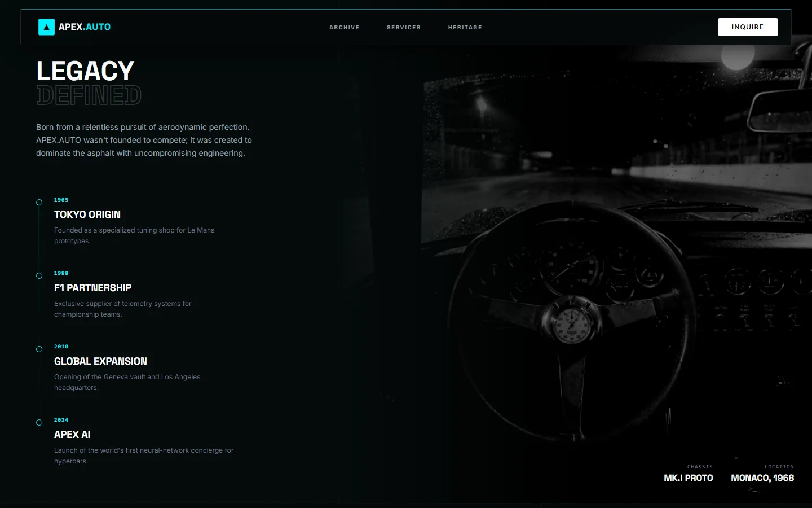Click the MK.I PROTO chassis label

688,478
